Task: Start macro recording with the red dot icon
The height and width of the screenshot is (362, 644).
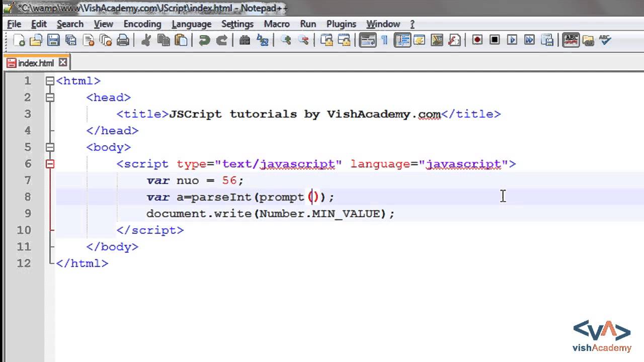Action: [x=477, y=40]
